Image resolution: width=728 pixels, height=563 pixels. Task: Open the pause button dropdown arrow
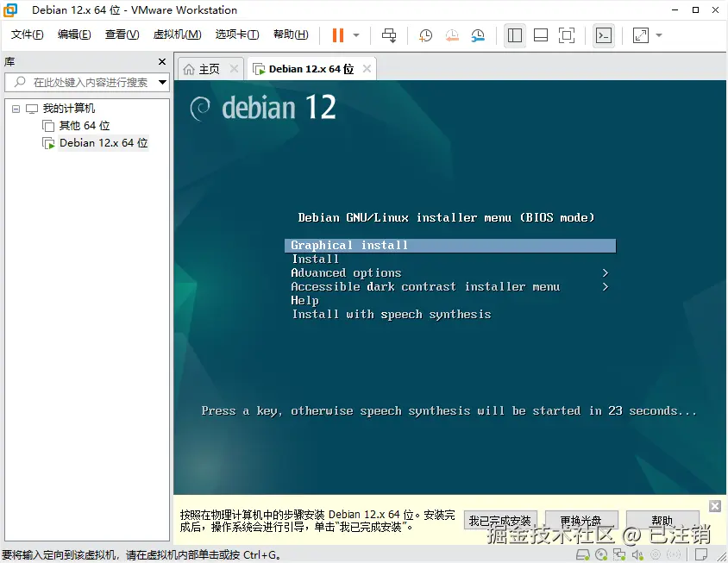coord(355,35)
